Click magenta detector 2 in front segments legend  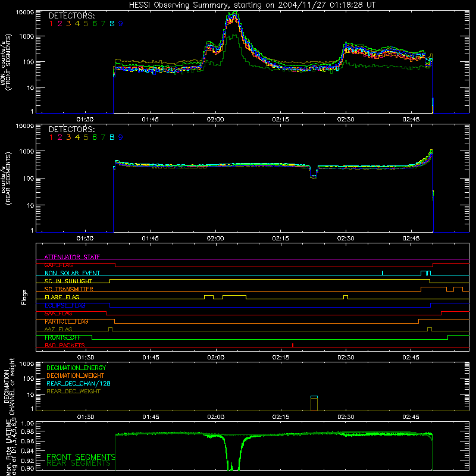(x=60, y=24)
